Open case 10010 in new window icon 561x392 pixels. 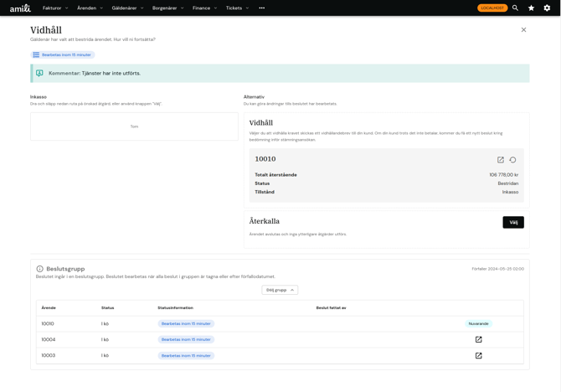(x=501, y=160)
